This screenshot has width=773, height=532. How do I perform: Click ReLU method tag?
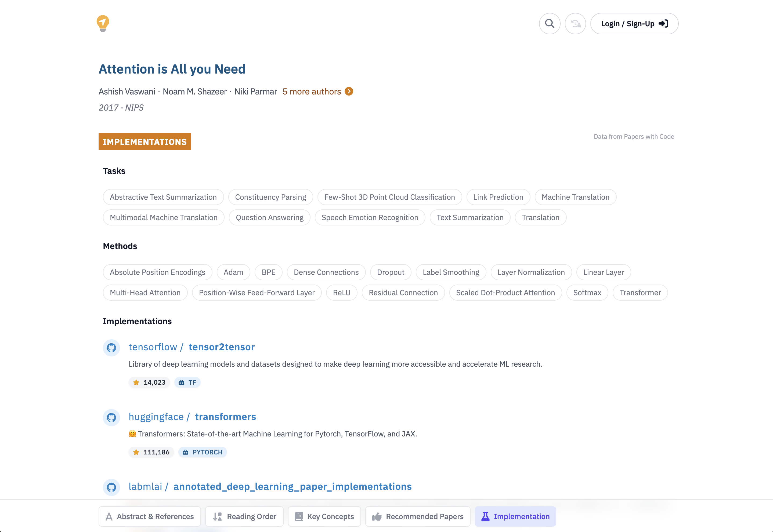(x=341, y=293)
